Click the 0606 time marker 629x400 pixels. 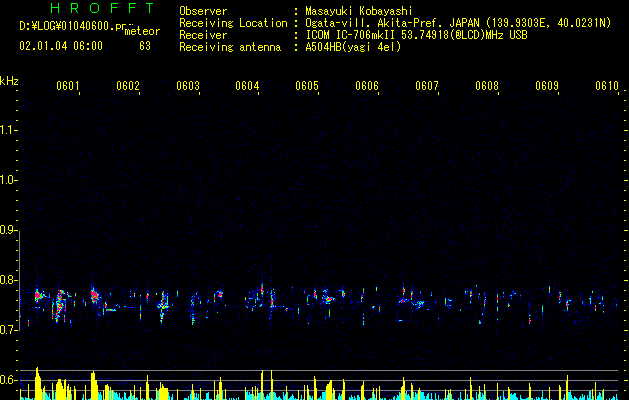[x=367, y=85]
